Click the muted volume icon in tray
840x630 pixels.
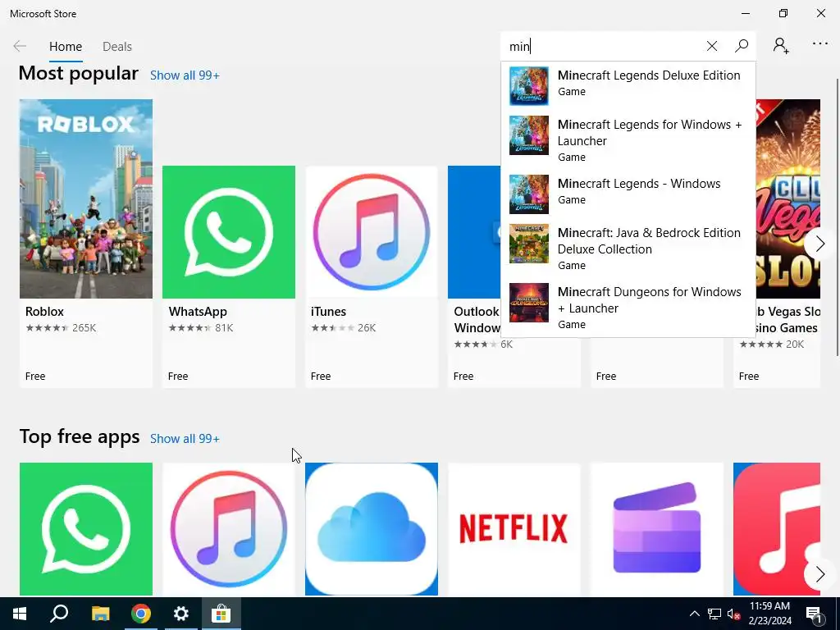click(x=734, y=614)
